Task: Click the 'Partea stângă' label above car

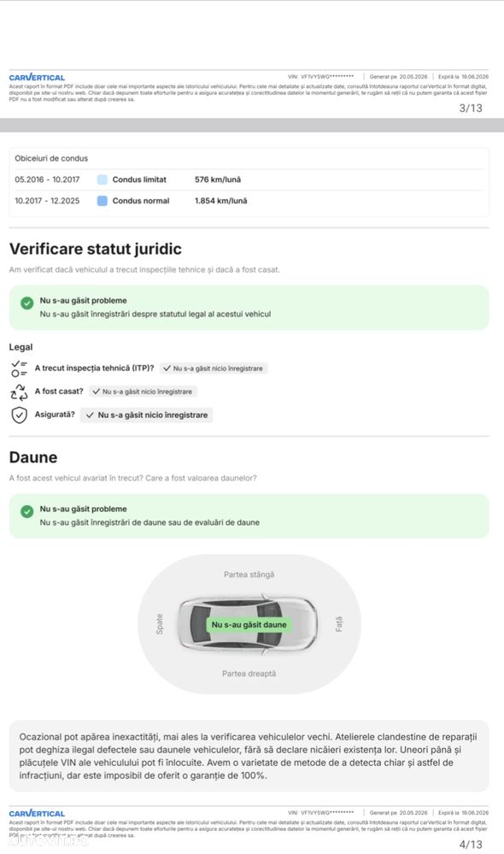Action: pyautogui.click(x=249, y=574)
